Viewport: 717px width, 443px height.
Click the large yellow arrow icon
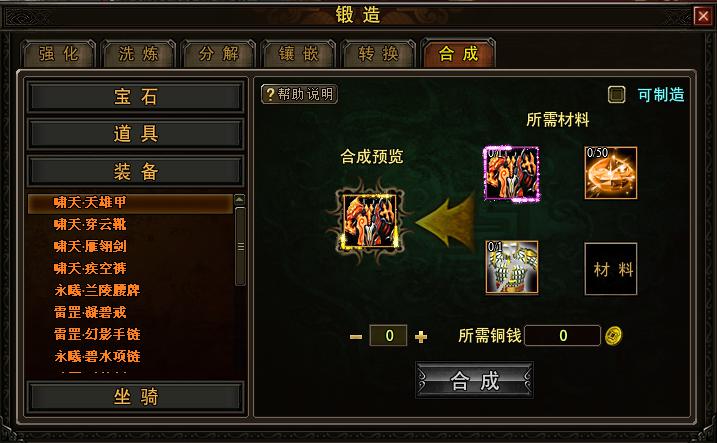click(445, 223)
